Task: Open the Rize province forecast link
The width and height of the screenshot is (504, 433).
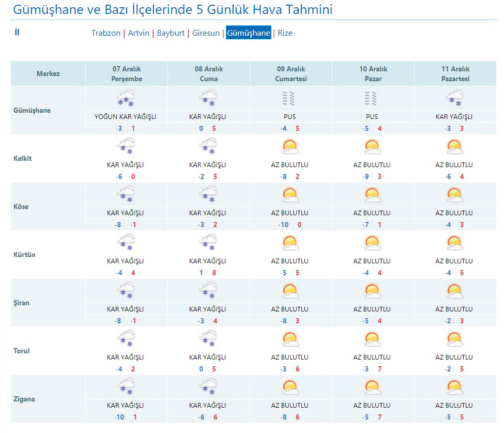Action: (285, 33)
